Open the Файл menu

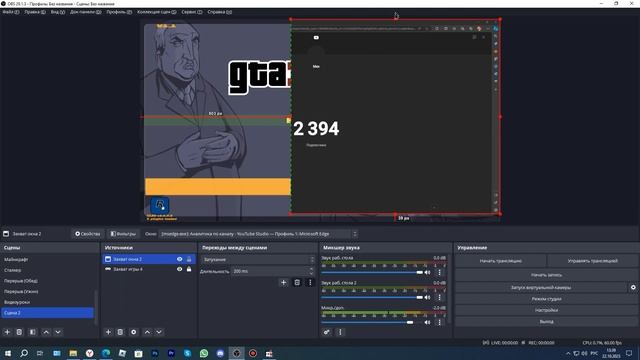[x=11, y=12]
